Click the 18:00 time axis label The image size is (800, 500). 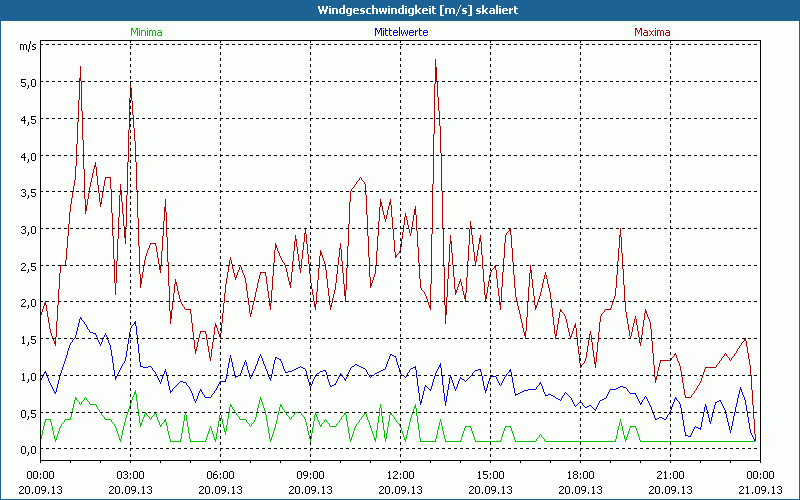580,474
